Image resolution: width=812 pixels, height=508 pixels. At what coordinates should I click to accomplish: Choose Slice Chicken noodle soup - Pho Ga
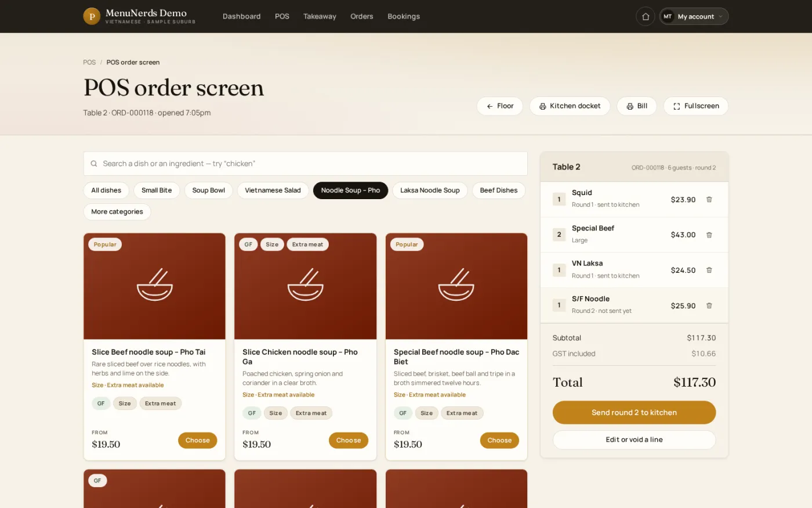(349, 441)
